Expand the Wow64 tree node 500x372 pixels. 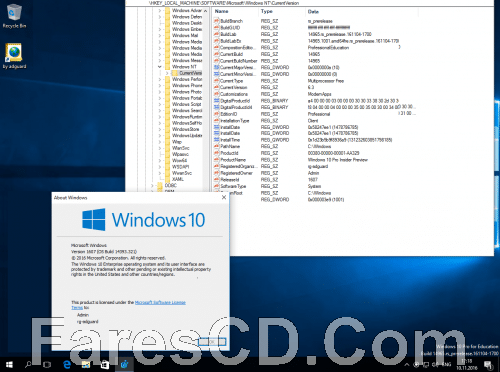pyautogui.click(x=160, y=160)
